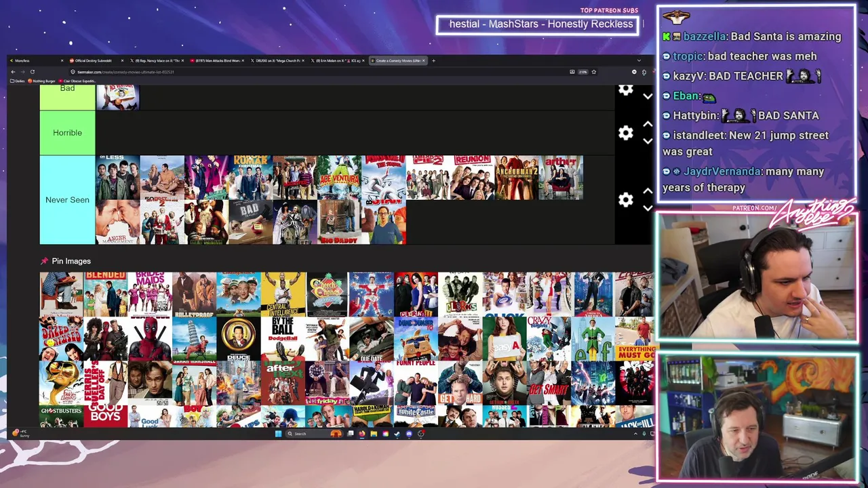
Task: Click the Horrible tier label
Action: (x=67, y=133)
